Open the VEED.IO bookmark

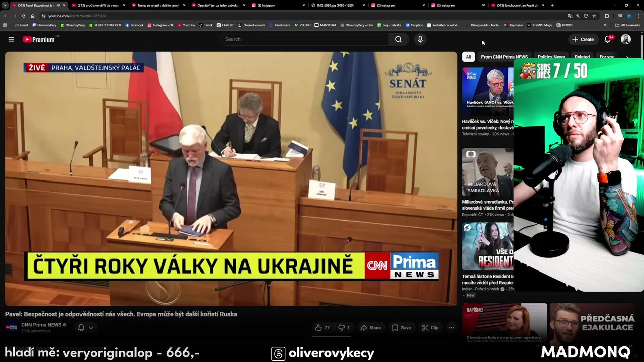tap(303, 25)
